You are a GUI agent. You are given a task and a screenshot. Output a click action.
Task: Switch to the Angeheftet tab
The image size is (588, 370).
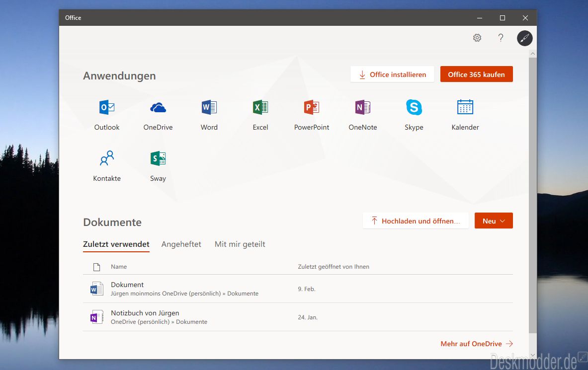(x=181, y=244)
